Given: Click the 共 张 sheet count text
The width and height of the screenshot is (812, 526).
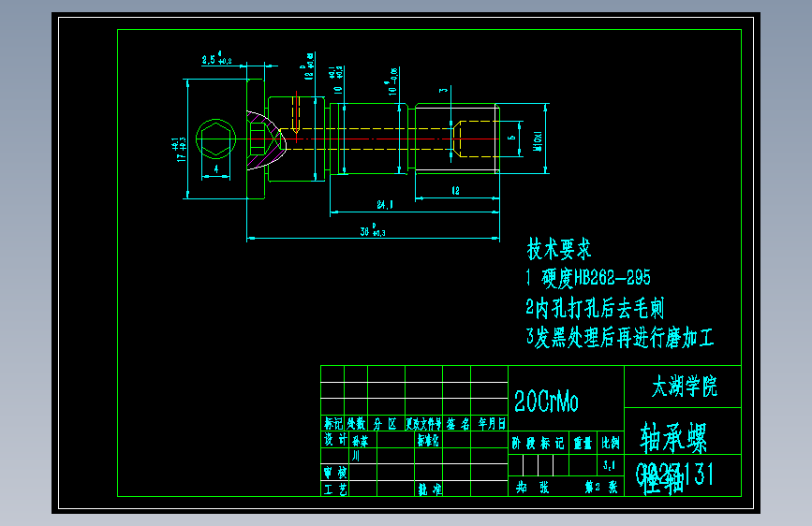Looking at the screenshot, I should (532, 487).
